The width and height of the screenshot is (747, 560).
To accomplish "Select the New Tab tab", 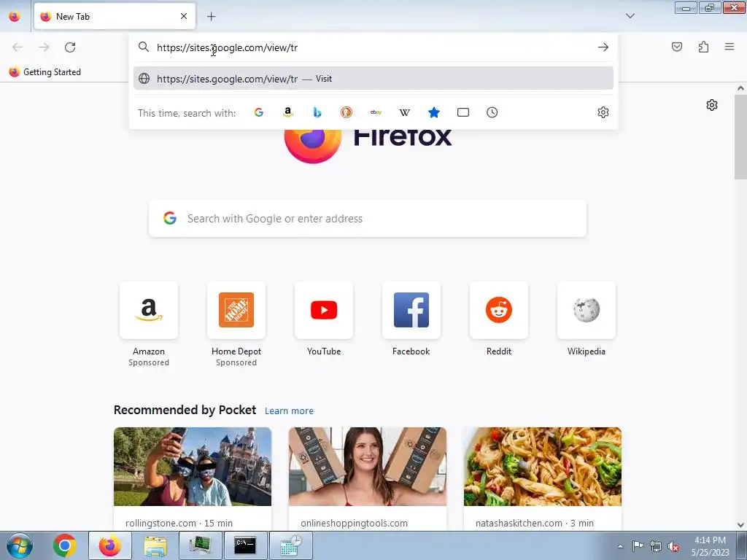I will click(x=115, y=17).
